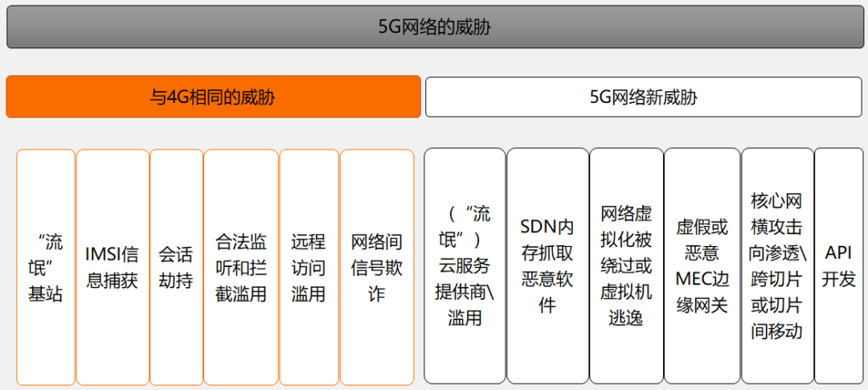
Task: Click the 合法监听和拦截滥用 box
Action: click(241, 267)
